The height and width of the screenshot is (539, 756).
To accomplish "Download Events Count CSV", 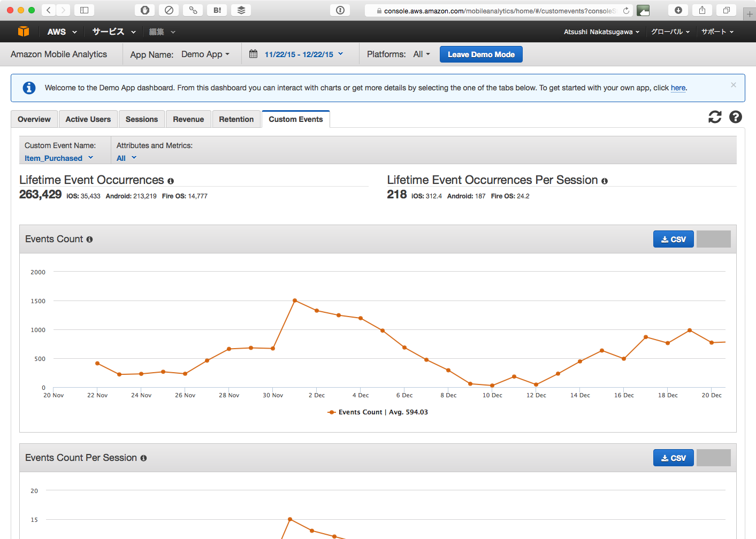I will click(673, 239).
